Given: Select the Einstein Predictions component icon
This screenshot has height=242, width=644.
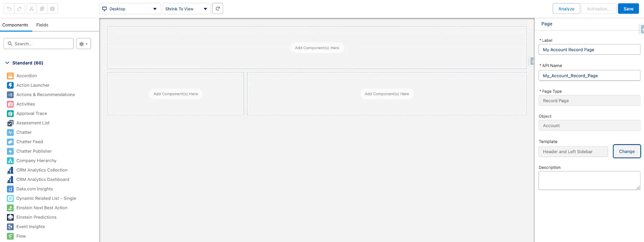Looking at the screenshot, I should tap(10, 217).
